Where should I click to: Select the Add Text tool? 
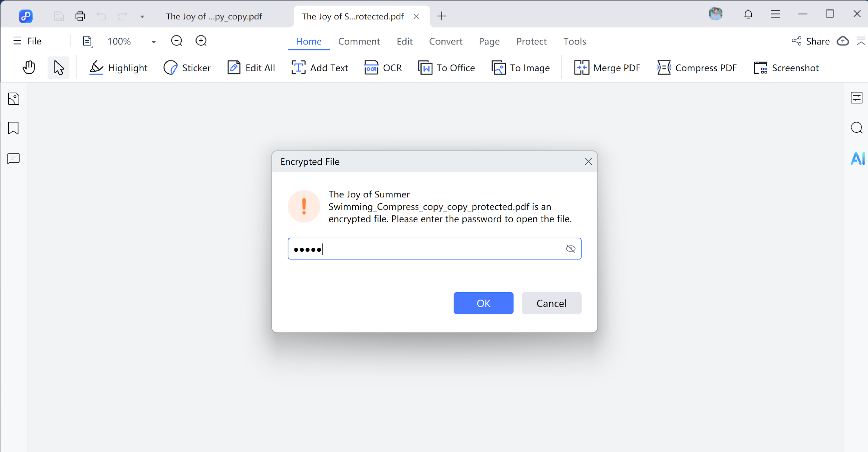point(319,67)
